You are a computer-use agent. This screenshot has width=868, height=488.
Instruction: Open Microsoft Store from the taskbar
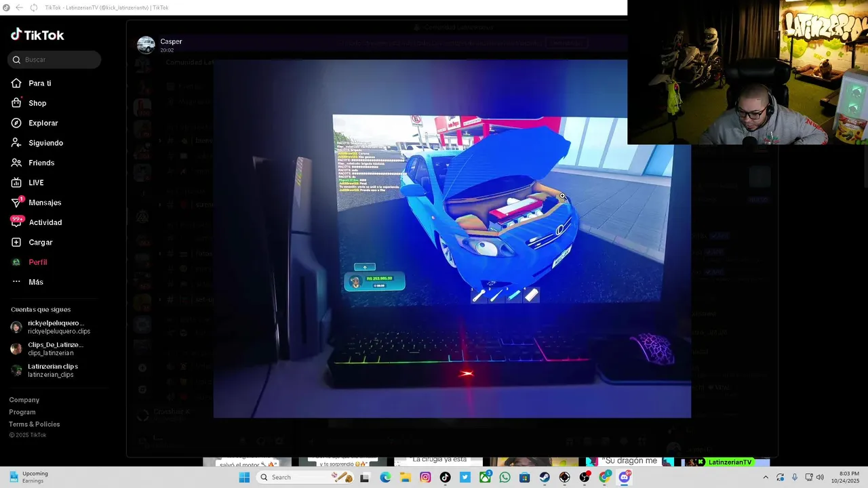coord(525,477)
